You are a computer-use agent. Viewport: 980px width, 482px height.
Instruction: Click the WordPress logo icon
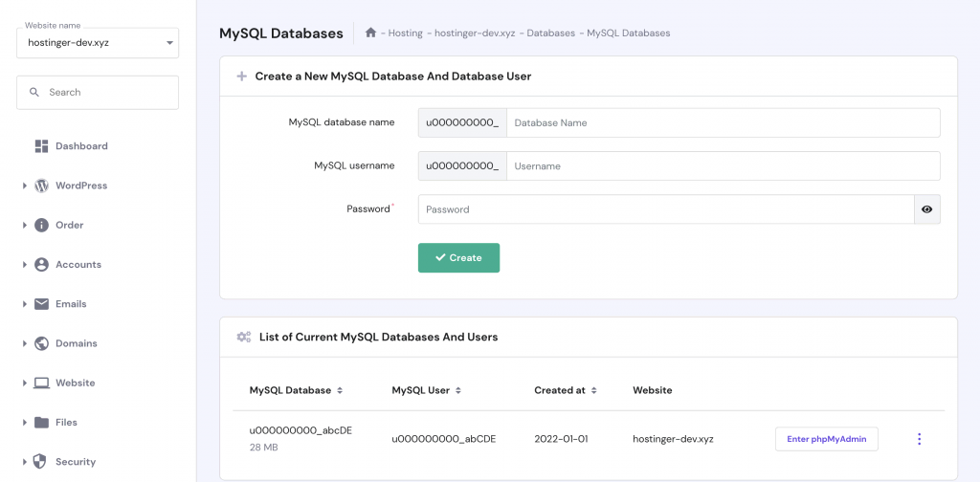(42, 186)
